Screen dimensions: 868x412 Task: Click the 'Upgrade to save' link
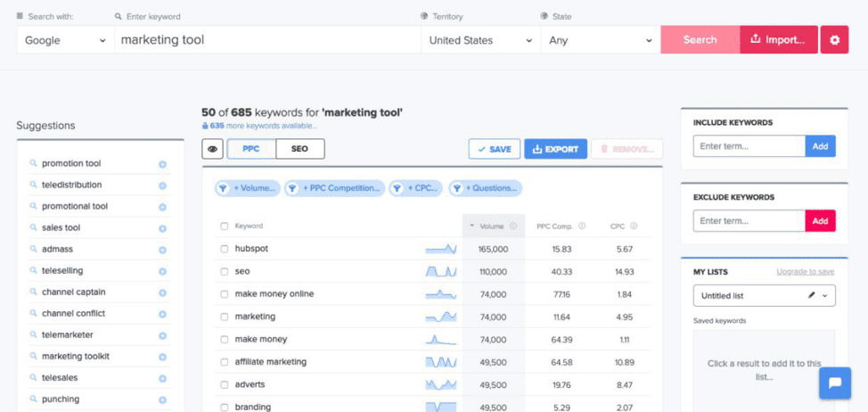(x=805, y=271)
